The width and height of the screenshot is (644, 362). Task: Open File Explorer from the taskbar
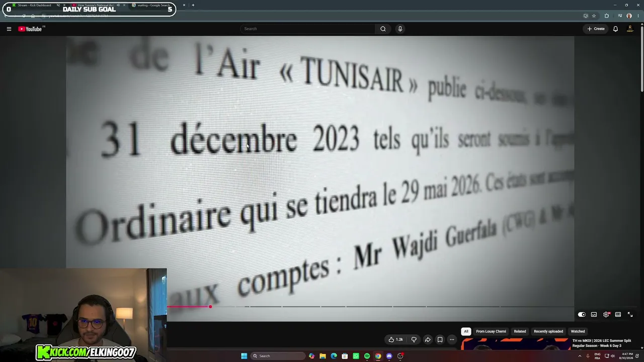(x=323, y=356)
